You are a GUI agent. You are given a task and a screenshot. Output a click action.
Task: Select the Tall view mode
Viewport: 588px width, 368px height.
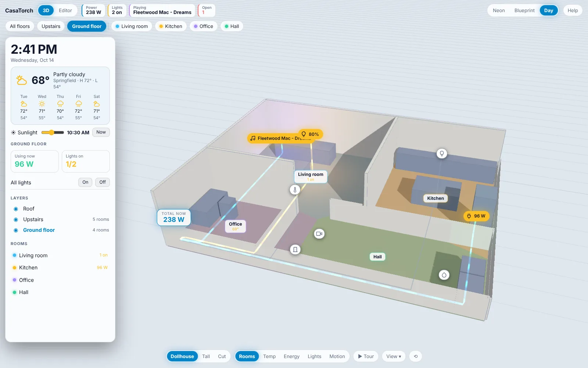coord(206,356)
